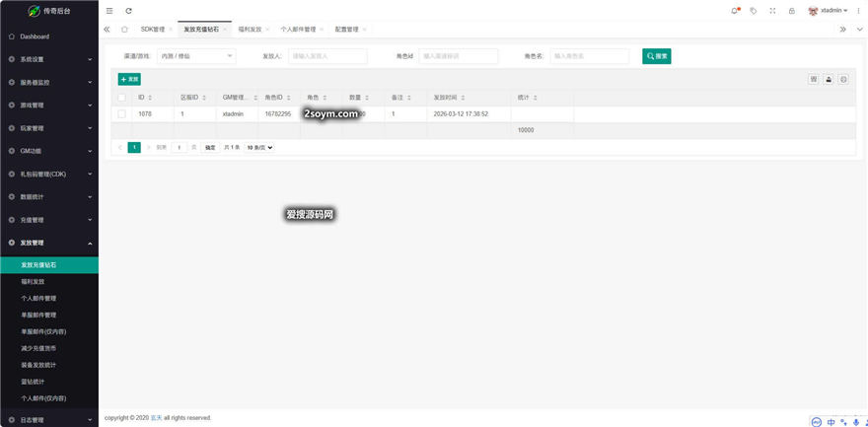
Task: Click the refresh icon in the top bar
Action: pyautogui.click(x=128, y=11)
